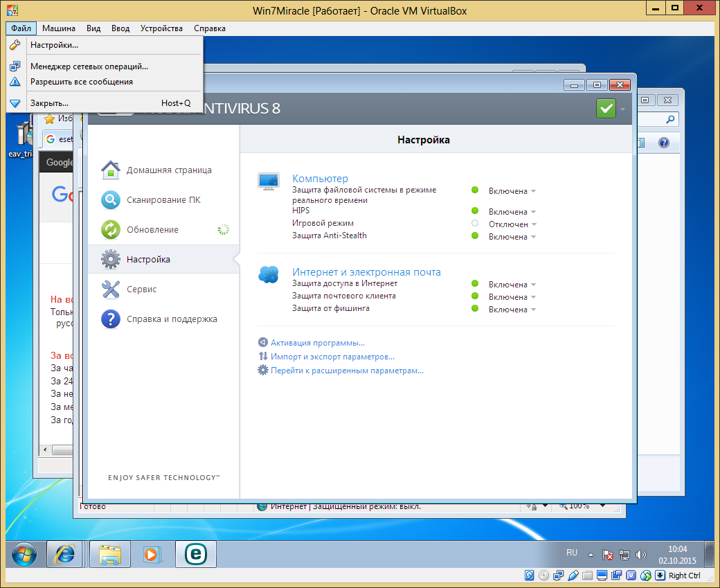Image resolution: width=720 pixels, height=588 pixels.
Task: Click the VirtualBox video capture indicator
Action: [617, 575]
